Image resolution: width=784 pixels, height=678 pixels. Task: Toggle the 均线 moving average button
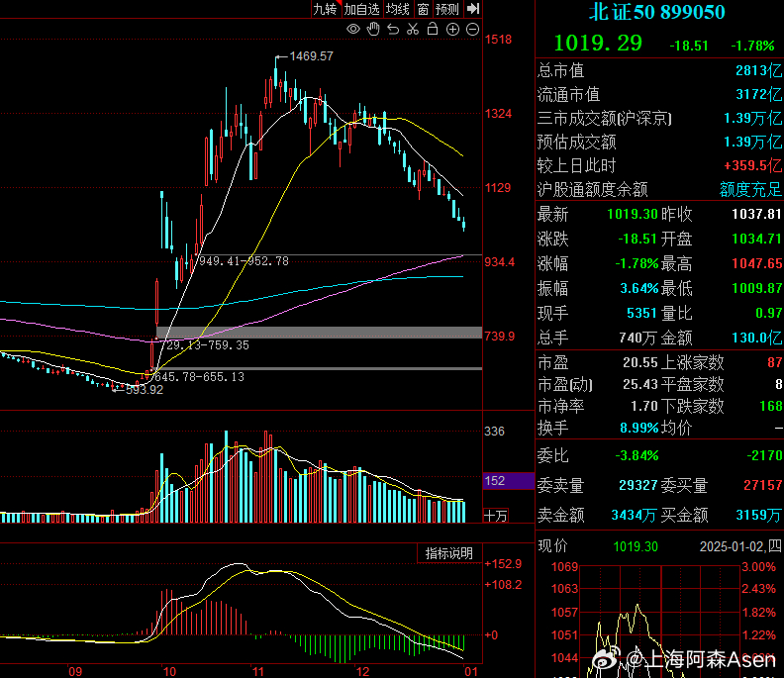[x=398, y=9]
